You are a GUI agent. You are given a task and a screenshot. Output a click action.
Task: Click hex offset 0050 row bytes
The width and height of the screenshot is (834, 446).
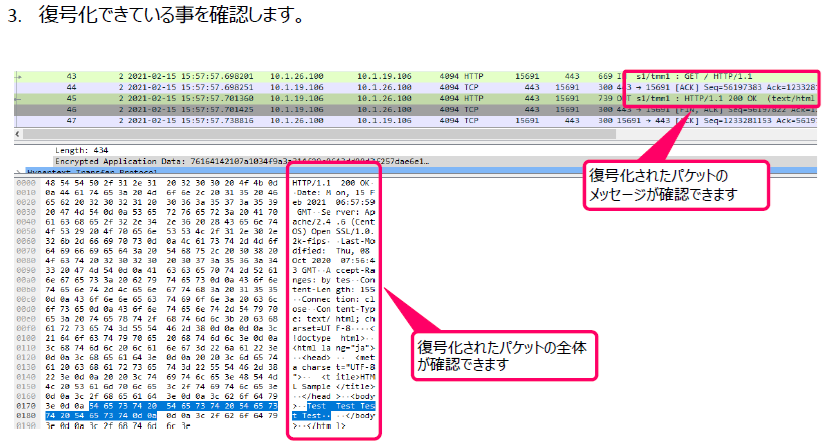click(161, 231)
